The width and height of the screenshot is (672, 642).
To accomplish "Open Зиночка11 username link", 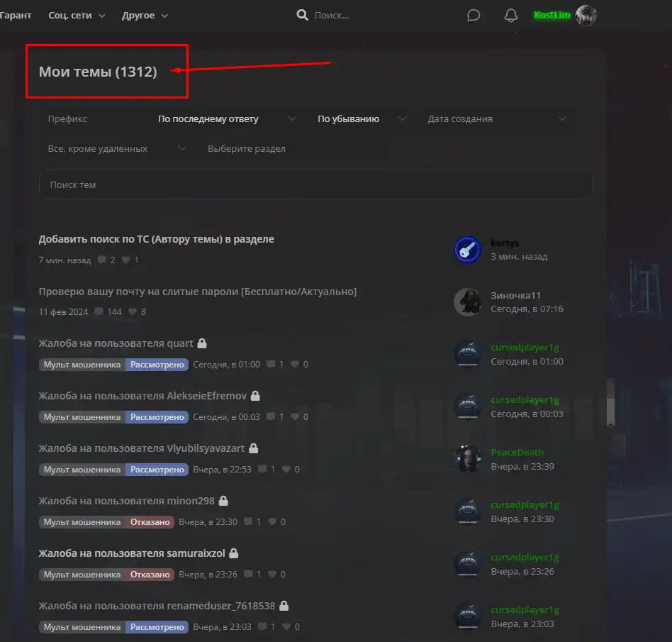I will (x=515, y=296).
